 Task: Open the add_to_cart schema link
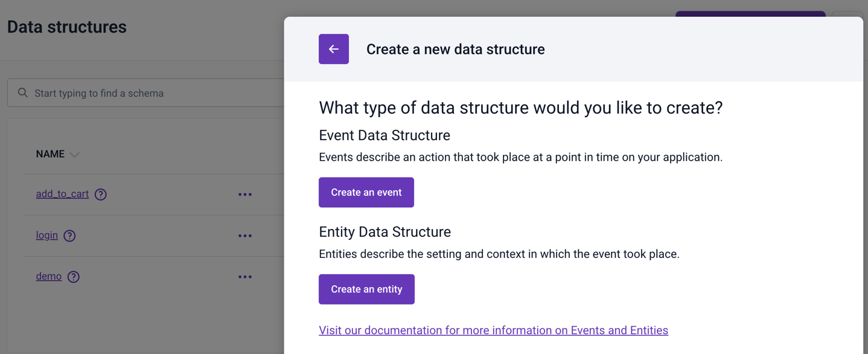click(x=62, y=194)
